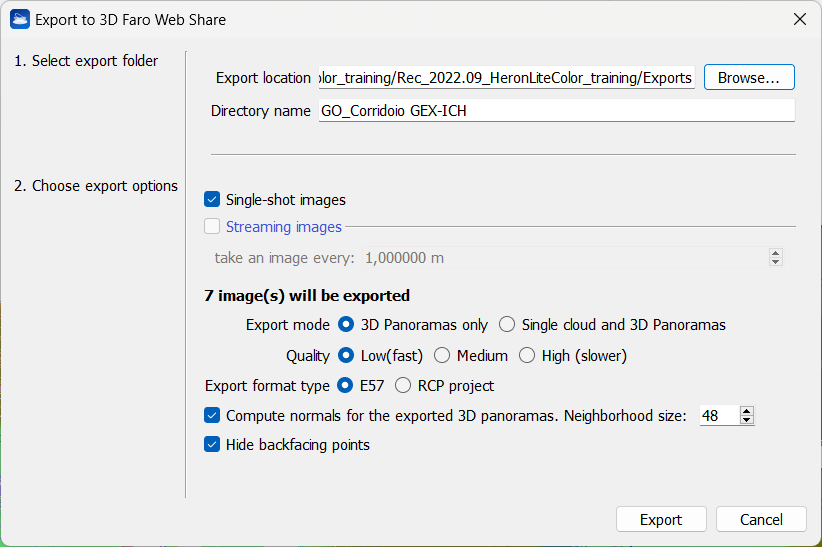Click the Cancel button
The width and height of the screenshot is (822, 547).
point(761,520)
